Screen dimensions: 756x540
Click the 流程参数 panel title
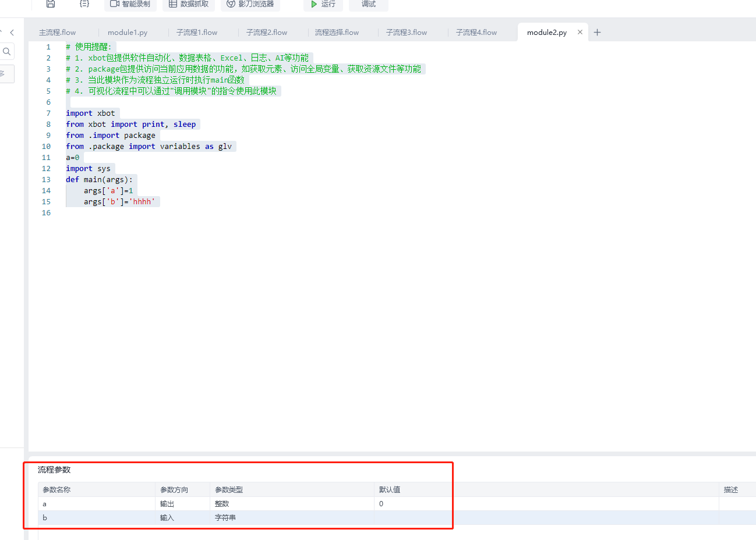(54, 470)
